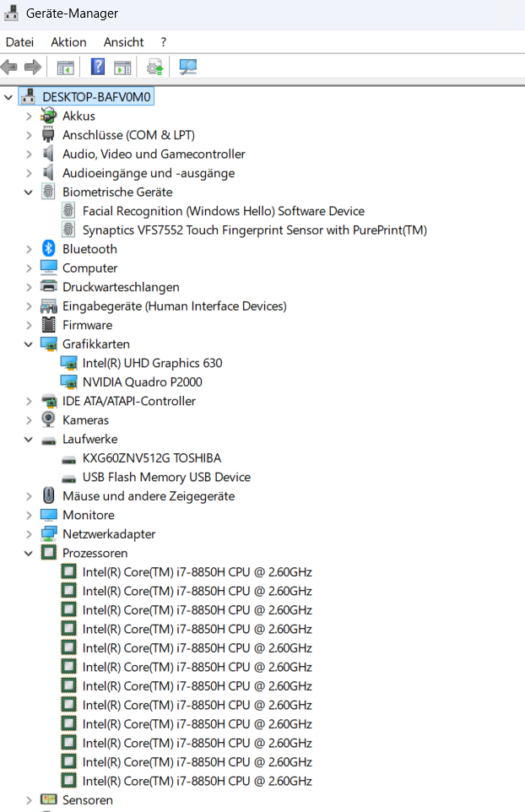Click the Laufwerke drive icon
The height and width of the screenshot is (812, 525).
click(49, 441)
